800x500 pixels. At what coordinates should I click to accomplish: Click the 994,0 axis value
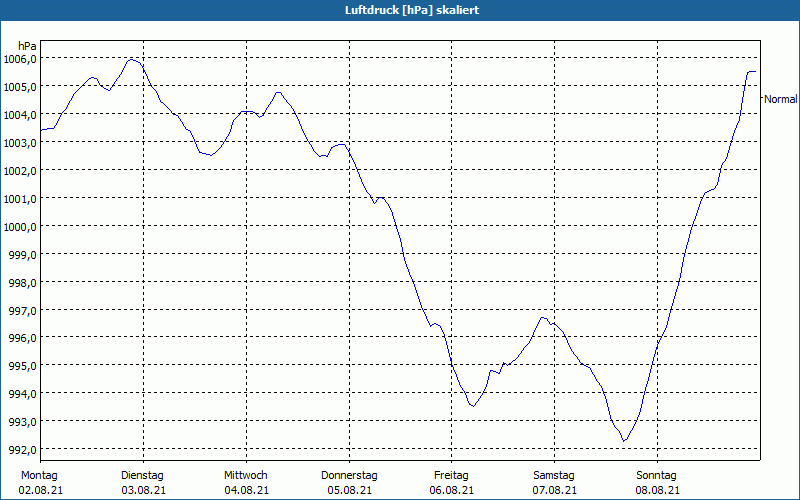(x=23, y=394)
